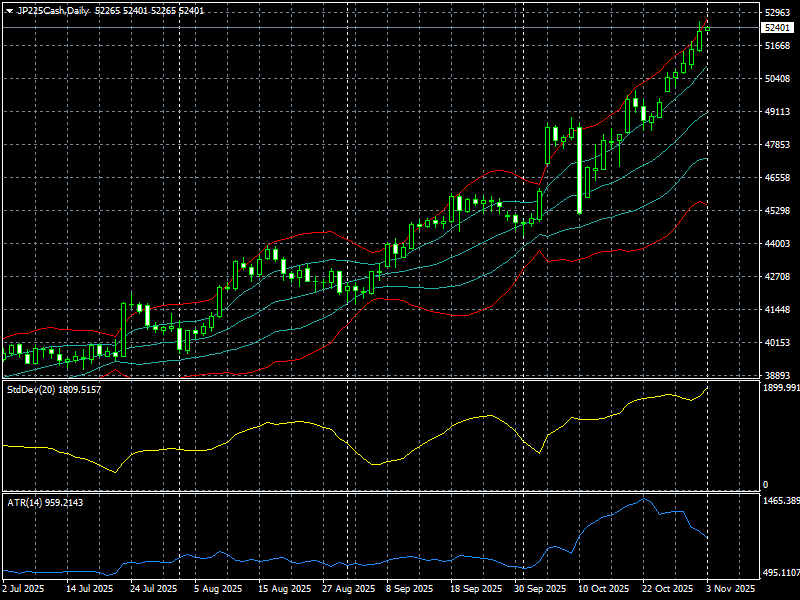
Task: Select the 3 Nov 2025 axis label
Action: click(729, 589)
